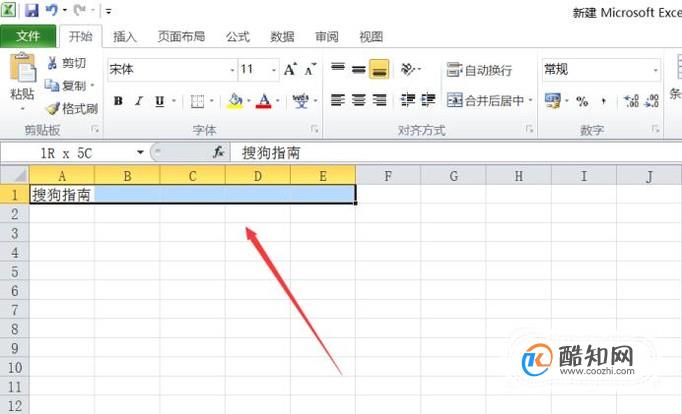Apply the red font color swatch
Viewport: 682px width, 414px height.
point(264,101)
